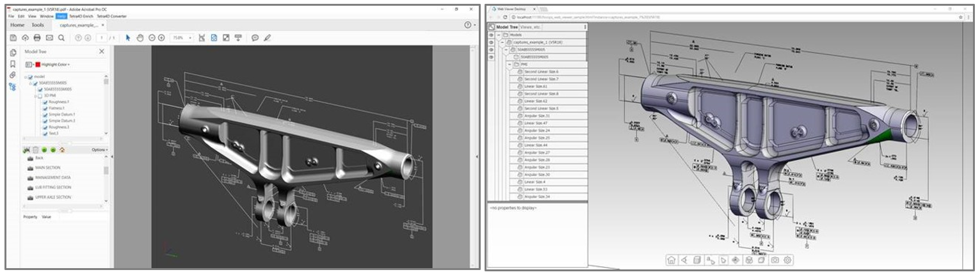Open the Options dropdown in views panel
The height and width of the screenshot is (279, 980).
99,150
